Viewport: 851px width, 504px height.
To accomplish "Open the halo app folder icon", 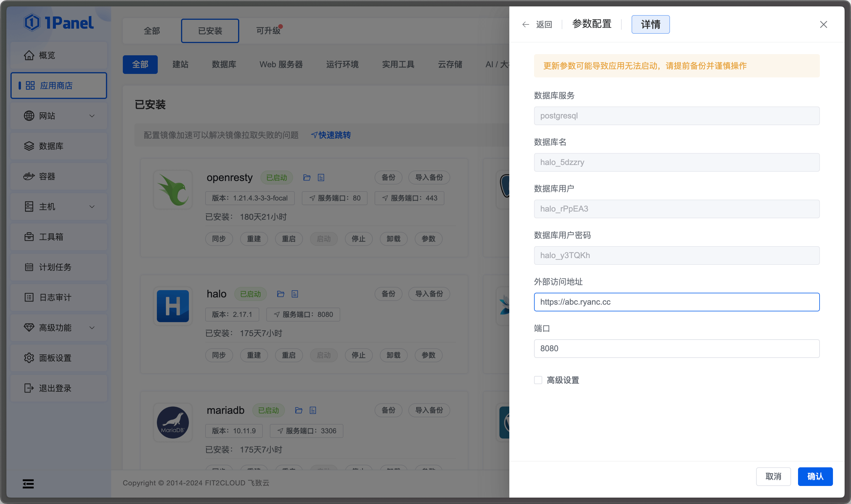I will pos(281,294).
